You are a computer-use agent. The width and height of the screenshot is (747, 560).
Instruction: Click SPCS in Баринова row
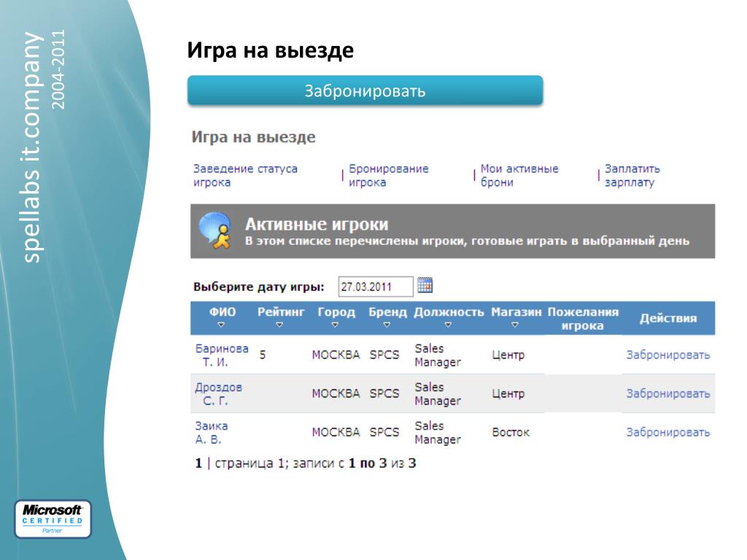coord(384,355)
